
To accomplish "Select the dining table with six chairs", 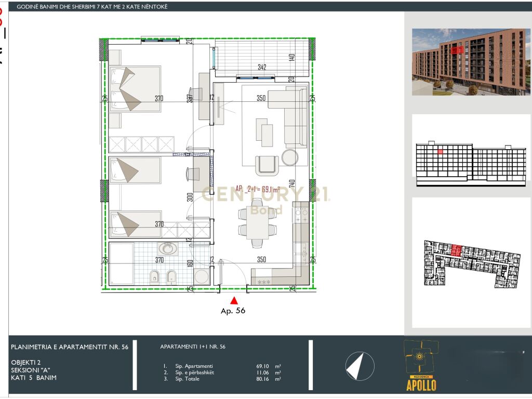I will pyautogui.click(x=257, y=222).
